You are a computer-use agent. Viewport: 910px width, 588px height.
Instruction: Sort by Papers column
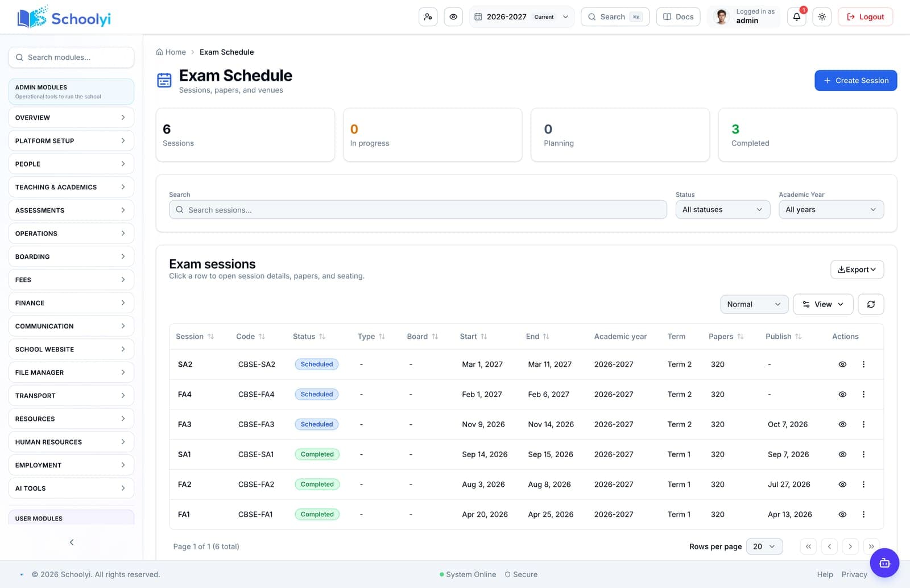point(726,337)
